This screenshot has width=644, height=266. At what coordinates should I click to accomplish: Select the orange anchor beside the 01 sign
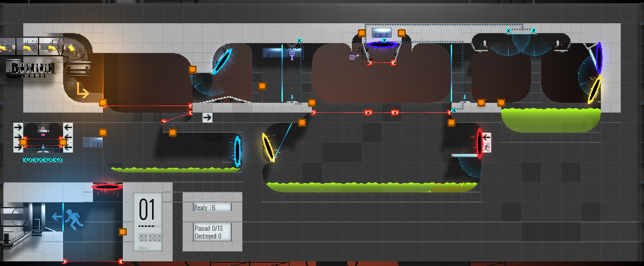pyautogui.click(x=122, y=232)
